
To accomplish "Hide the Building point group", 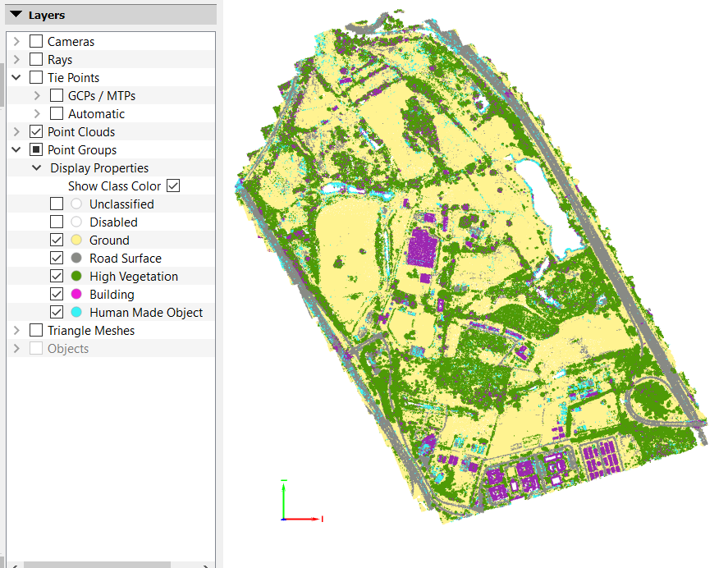I will click(x=57, y=295).
